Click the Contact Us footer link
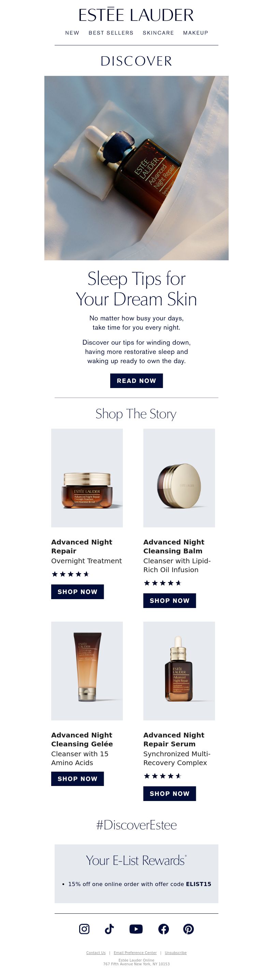The width and height of the screenshot is (273, 980). click(96, 953)
